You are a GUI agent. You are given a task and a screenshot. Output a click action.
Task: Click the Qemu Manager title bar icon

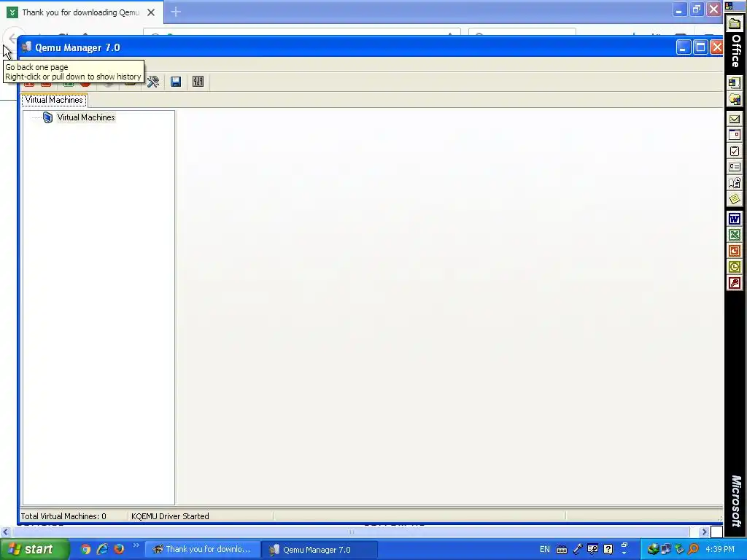27,47
